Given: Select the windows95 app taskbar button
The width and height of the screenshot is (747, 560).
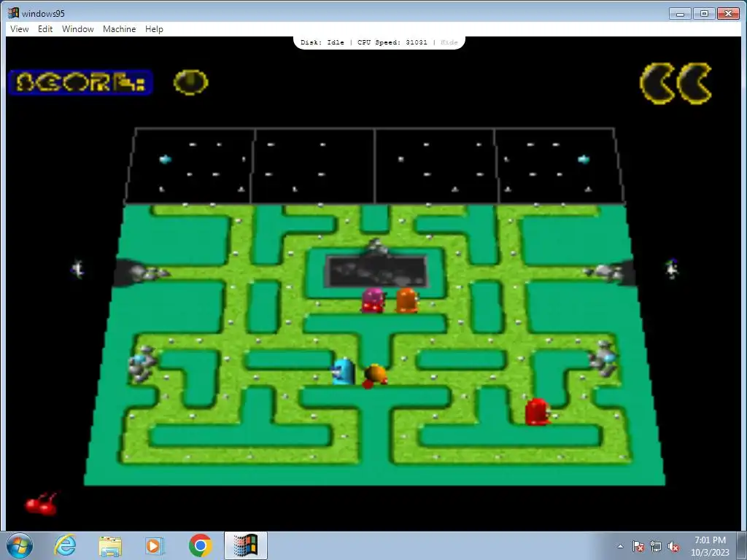Looking at the screenshot, I should (245, 545).
